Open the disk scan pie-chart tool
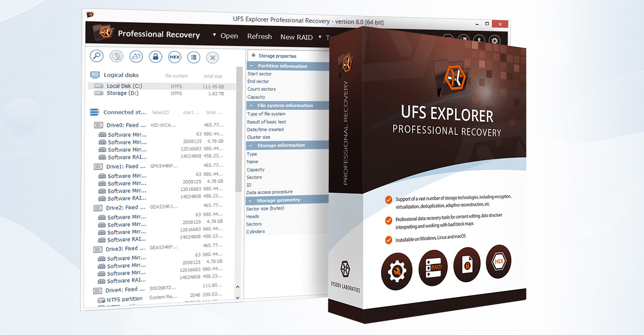The width and height of the screenshot is (644, 335). tap(116, 57)
